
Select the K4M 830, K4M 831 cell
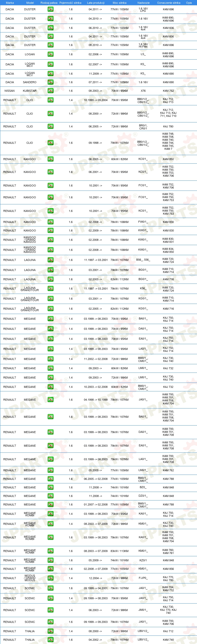(168, 240)
